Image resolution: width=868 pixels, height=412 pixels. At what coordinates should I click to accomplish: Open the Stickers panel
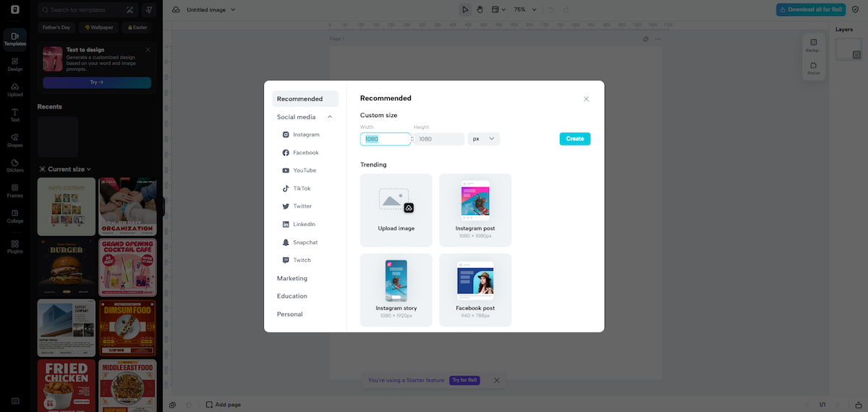(x=14, y=166)
